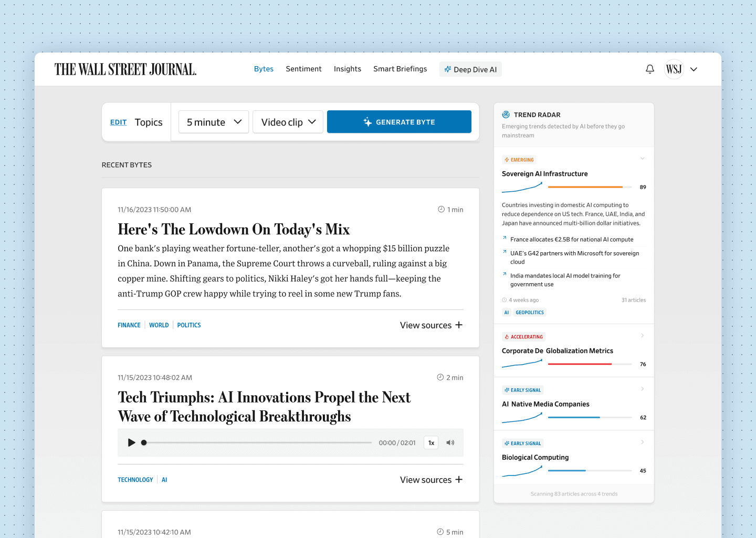This screenshot has width=756, height=538.
Task: Click the audio progress scrubber handle
Action: point(144,443)
